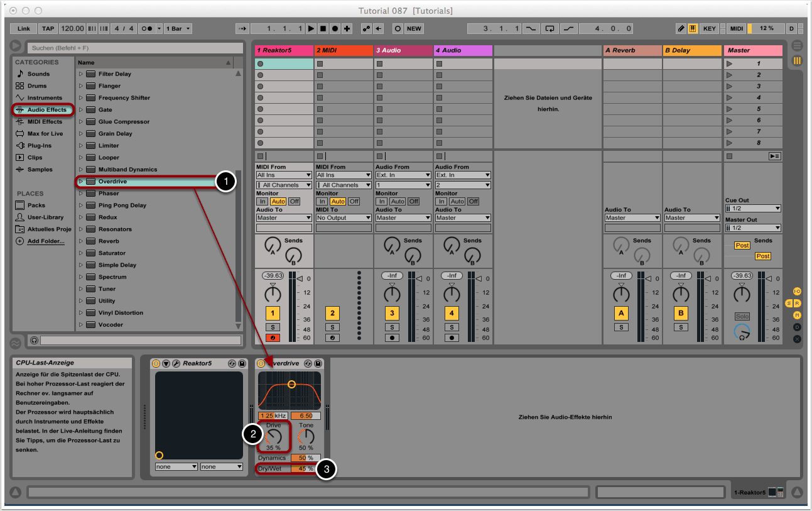This screenshot has width=812, height=511.
Task: Open the 1 Bar quantization dropdown
Action: tap(178, 28)
